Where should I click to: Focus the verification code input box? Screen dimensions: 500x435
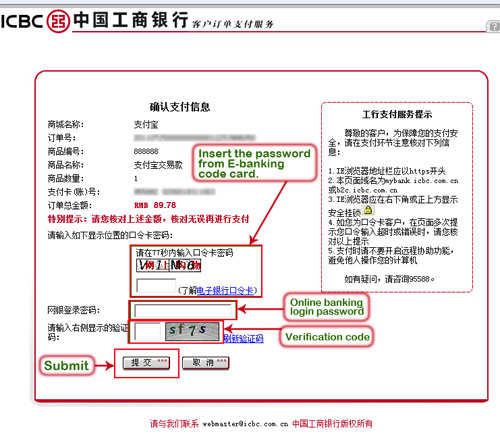point(147,331)
